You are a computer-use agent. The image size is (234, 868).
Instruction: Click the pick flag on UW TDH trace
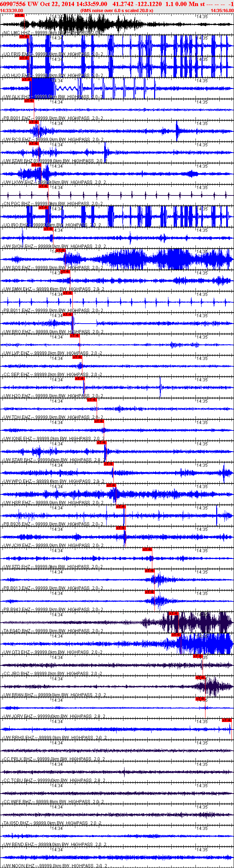tap(92, 400)
